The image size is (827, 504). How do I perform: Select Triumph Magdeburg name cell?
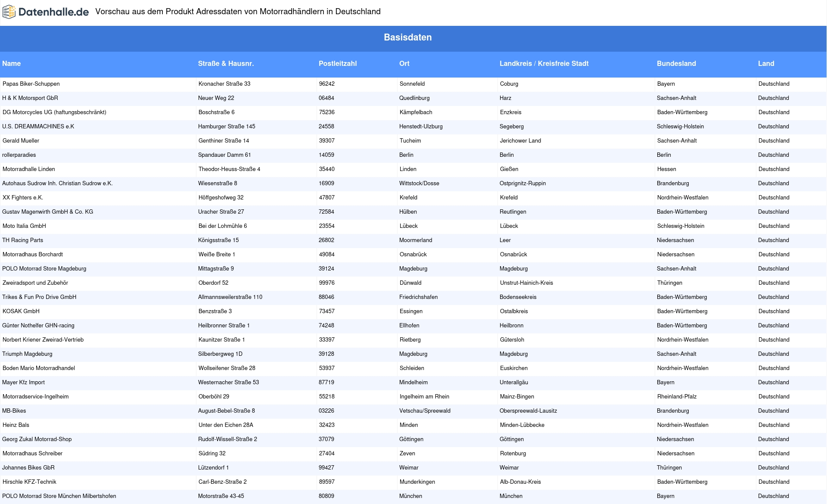click(27, 354)
